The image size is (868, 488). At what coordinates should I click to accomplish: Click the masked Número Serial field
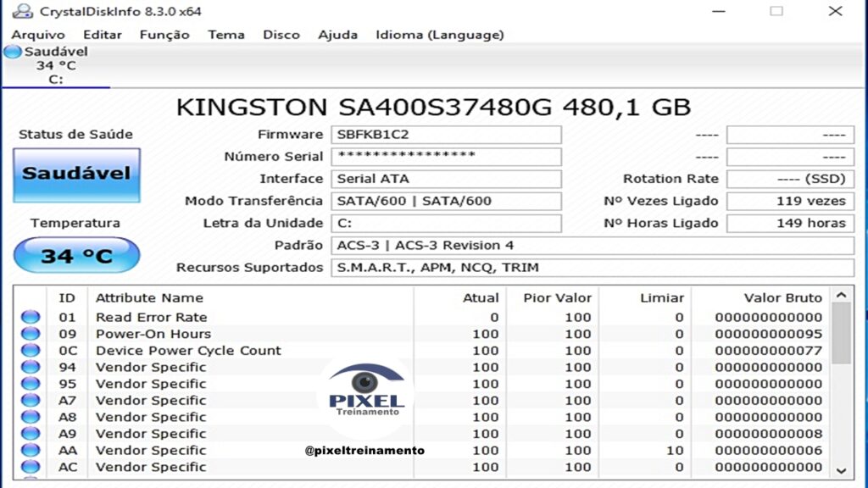[447, 157]
